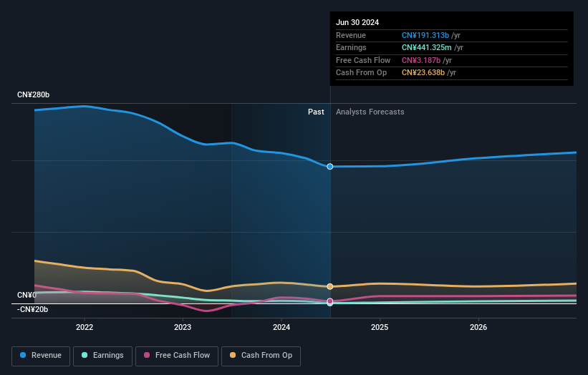The width and height of the screenshot is (588, 375).
Task: Toggle the Cash From Op legend series
Action: click(261, 356)
